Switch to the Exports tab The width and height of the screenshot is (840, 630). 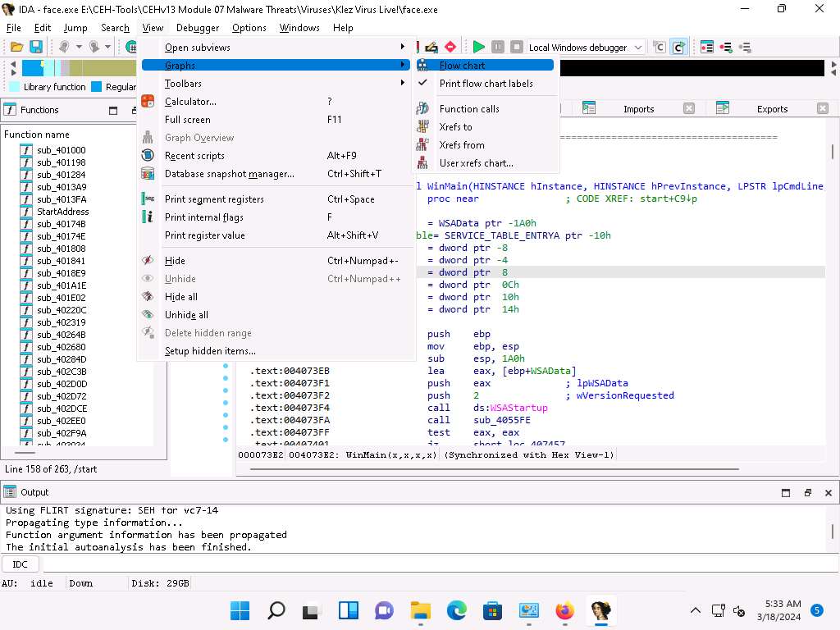click(771, 108)
